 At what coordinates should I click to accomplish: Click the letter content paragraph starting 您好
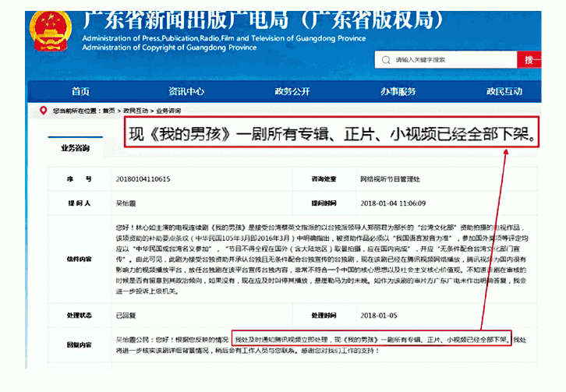322,260
